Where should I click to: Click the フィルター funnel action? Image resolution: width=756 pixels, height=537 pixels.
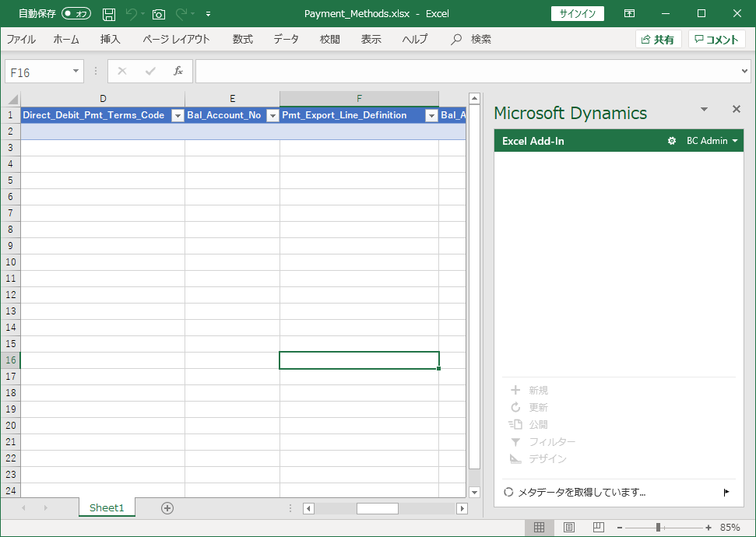[x=543, y=441]
